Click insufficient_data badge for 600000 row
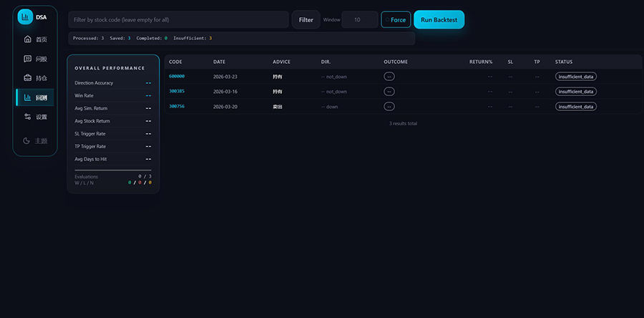 [x=576, y=77]
